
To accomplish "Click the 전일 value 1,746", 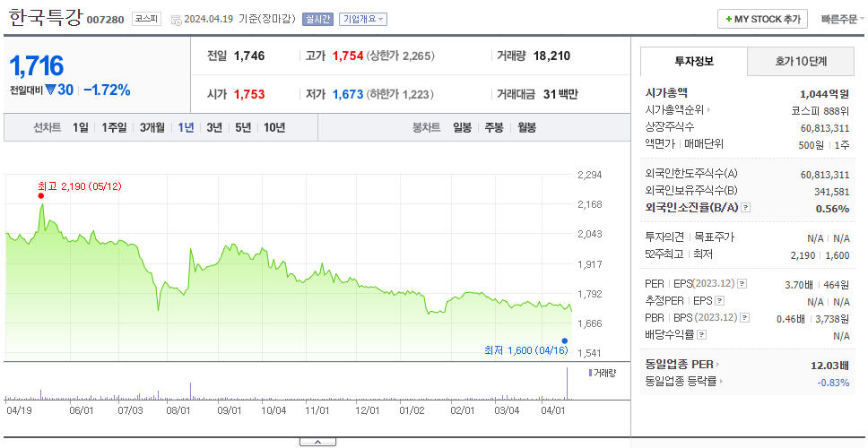I will tap(249, 56).
